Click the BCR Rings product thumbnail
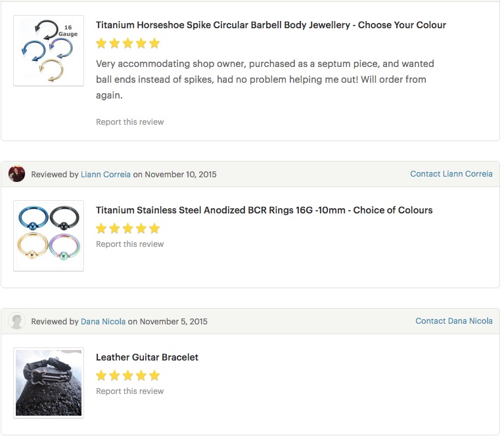This screenshot has height=438, width=504. tap(49, 236)
